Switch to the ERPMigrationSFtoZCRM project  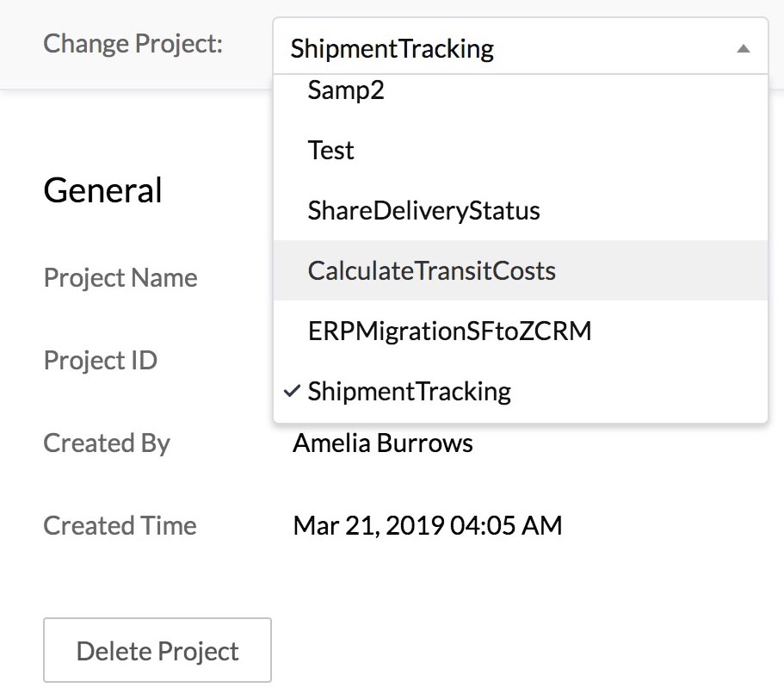(x=448, y=331)
